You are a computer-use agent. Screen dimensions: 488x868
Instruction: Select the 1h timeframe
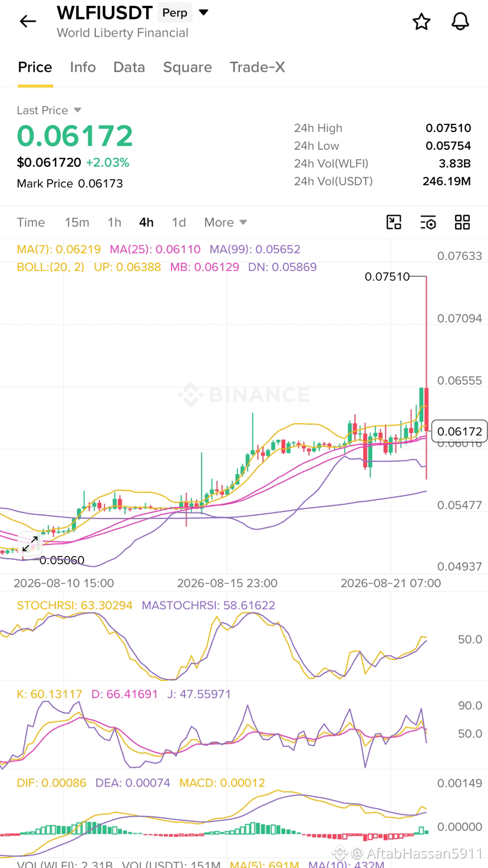click(x=114, y=222)
